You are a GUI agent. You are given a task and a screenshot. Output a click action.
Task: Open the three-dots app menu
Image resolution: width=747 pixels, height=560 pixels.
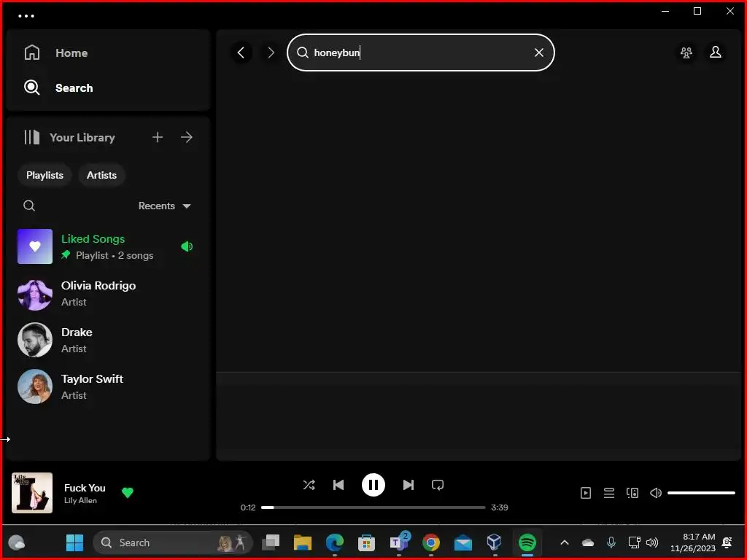point(26,16)
